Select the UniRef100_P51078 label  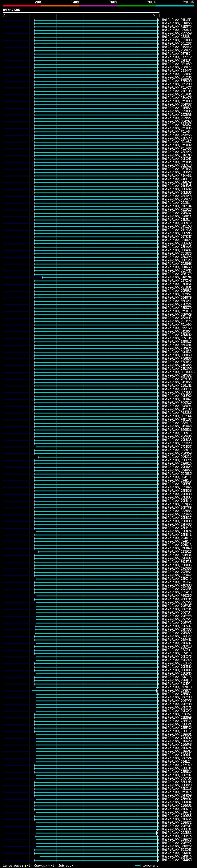177,311
